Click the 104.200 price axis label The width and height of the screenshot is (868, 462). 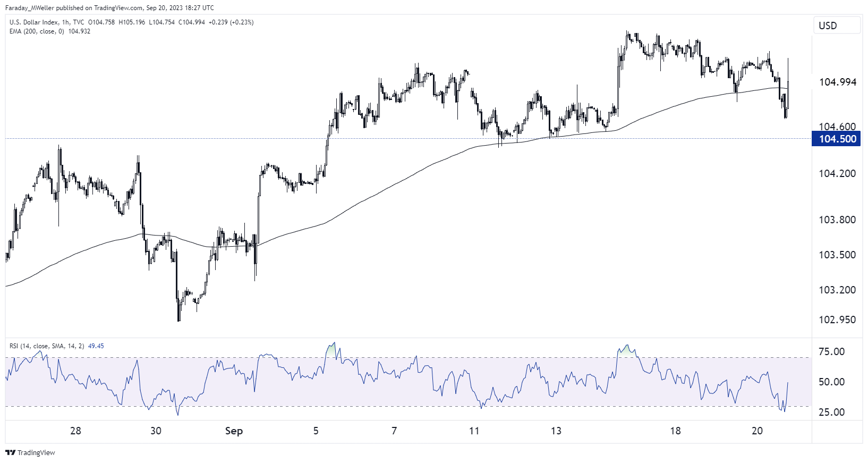tap(838, 173)
